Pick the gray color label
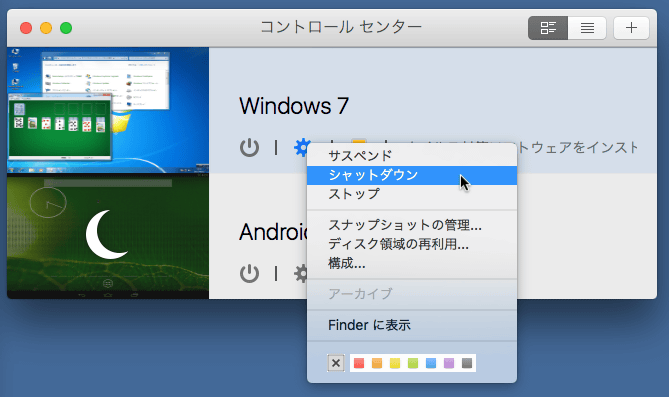The height and width of the screenshot is (397, 669). (467, 363)
